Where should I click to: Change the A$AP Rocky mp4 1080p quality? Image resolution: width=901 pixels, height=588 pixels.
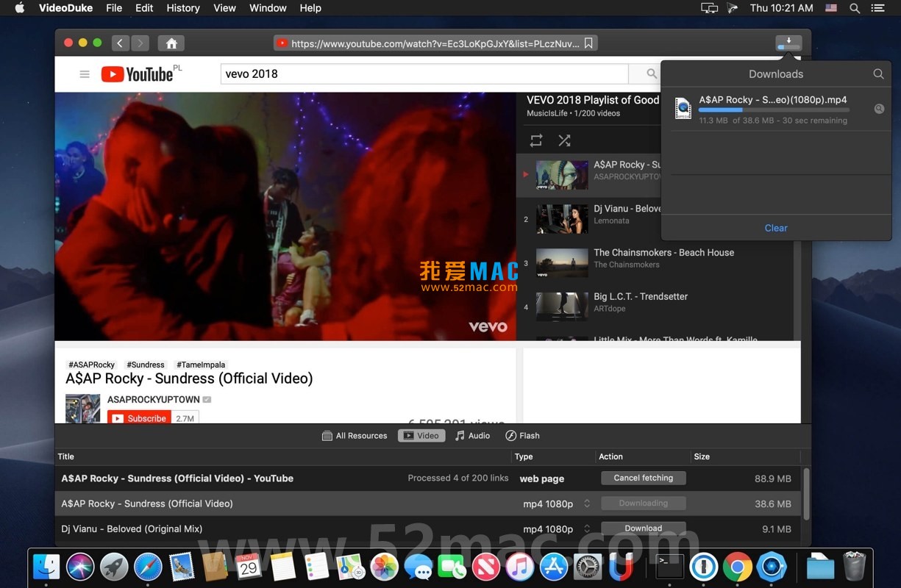587,503
